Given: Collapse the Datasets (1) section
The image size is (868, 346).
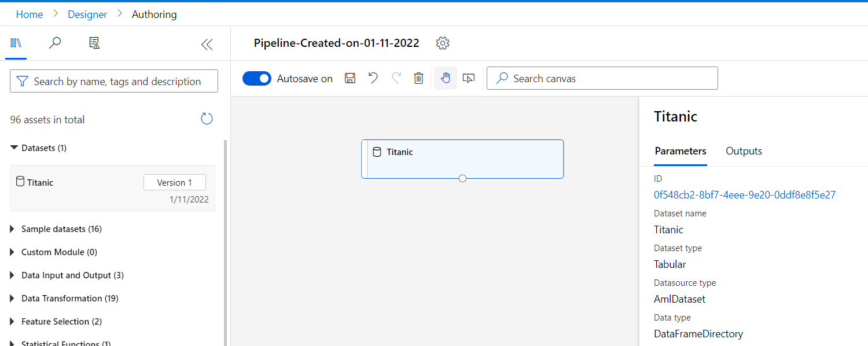Looking at the screenshot, I should (14, 148).
